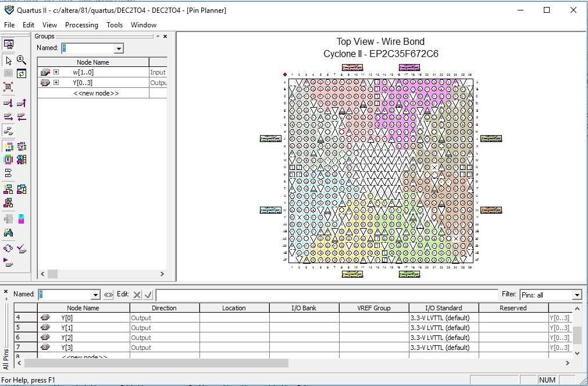Click the Edit cancel X button
The image size is (588, 386).
point(137,295)
